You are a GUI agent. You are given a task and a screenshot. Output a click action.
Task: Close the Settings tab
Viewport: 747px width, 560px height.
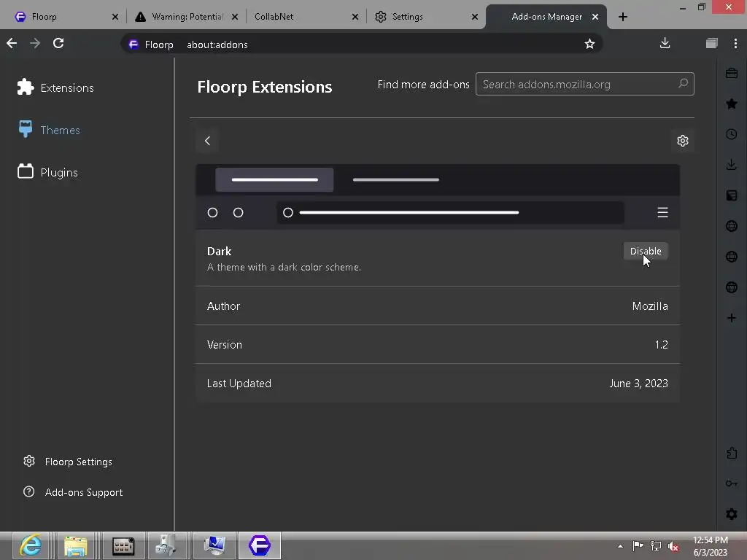tap(474, 17)
